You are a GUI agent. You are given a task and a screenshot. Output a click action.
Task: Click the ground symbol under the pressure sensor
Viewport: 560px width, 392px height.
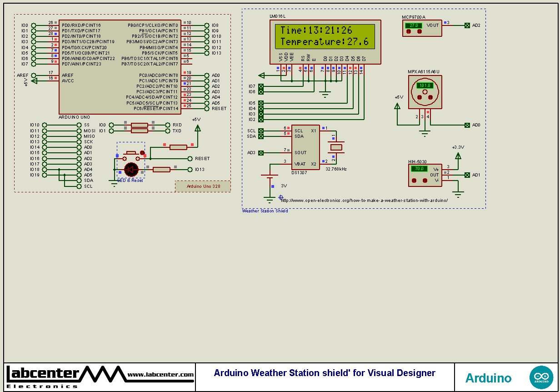[x=425, y=133]
